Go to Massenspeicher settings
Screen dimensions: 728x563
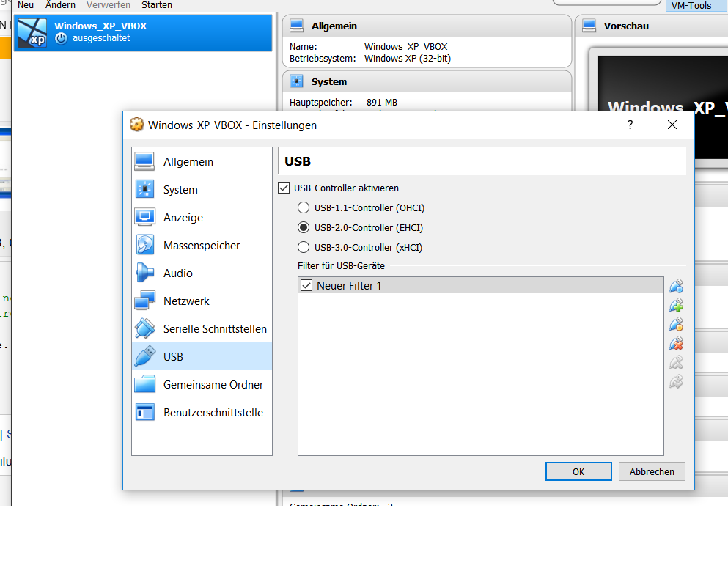click(x=202, y=245)
